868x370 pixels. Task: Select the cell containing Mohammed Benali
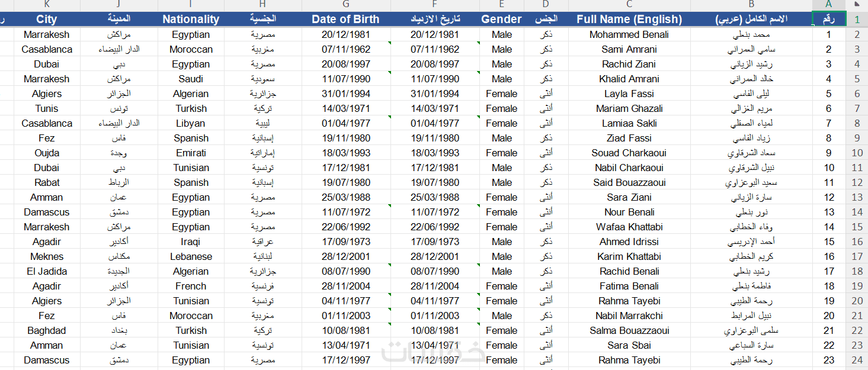629,34
